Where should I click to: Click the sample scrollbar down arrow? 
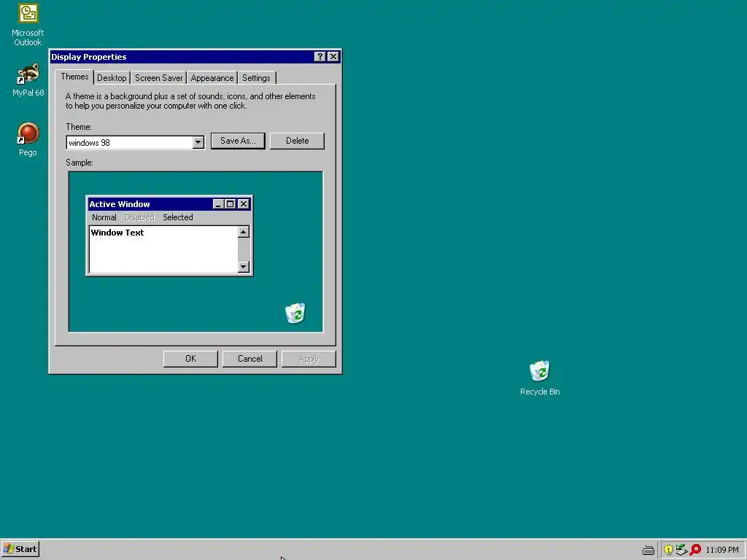click(244, 267)
